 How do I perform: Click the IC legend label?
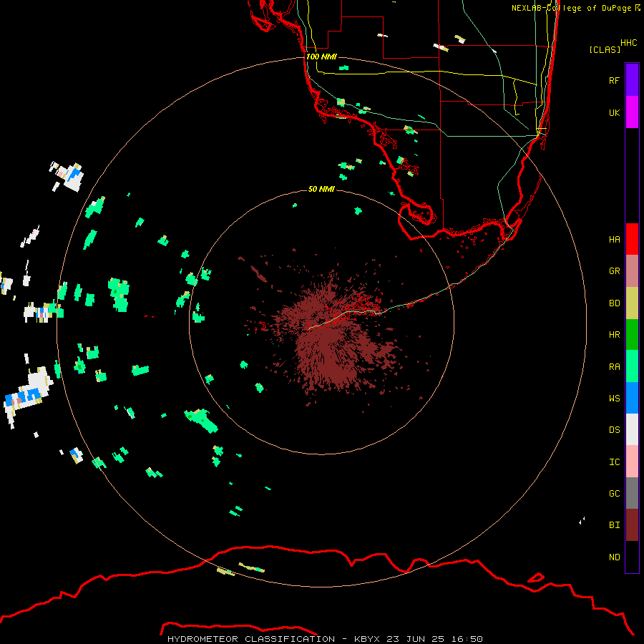(614, 462)
